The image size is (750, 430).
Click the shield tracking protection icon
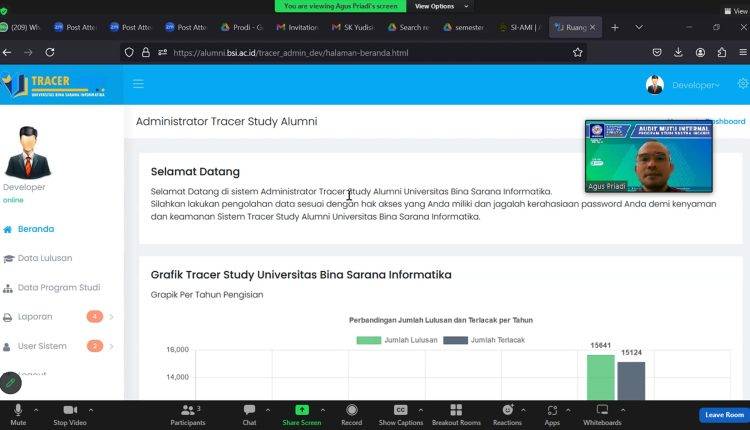coord(129,53)
